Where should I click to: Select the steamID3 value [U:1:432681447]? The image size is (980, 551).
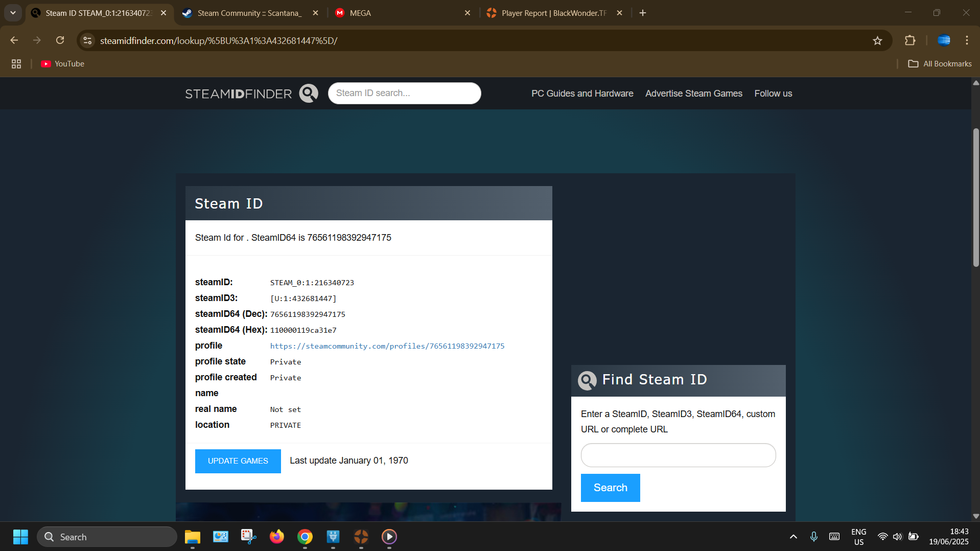[x=303, y=299]
